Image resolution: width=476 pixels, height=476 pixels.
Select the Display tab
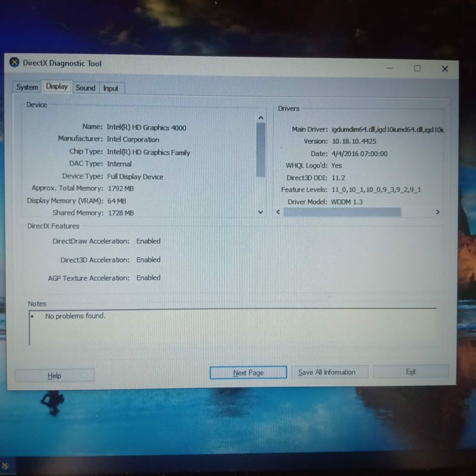click(57, 87)
